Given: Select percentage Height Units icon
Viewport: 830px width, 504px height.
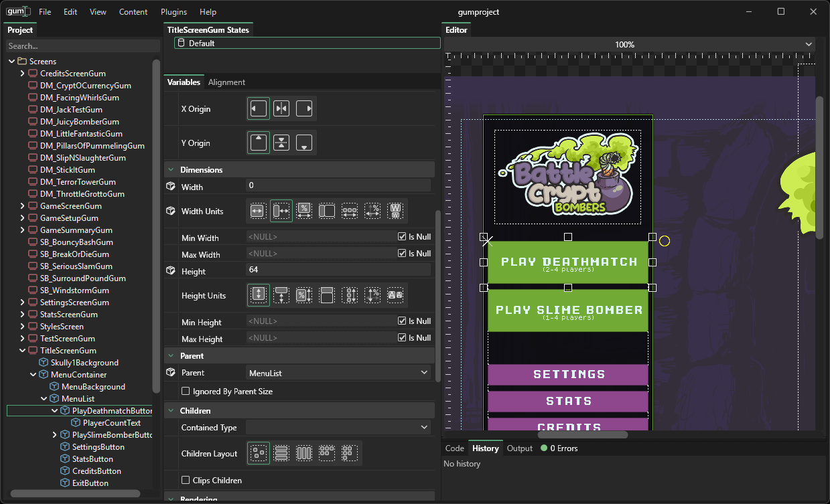Looking at the screenshot, I should pos(304,295).
